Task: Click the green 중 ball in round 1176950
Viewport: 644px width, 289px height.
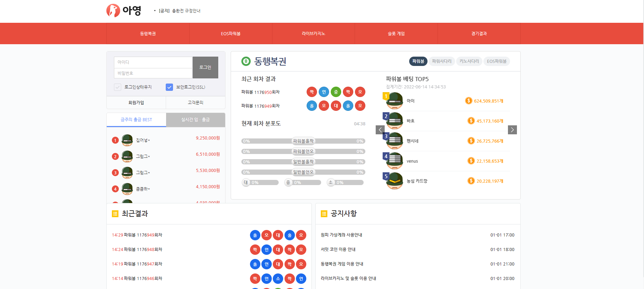Action: [336, 92]
